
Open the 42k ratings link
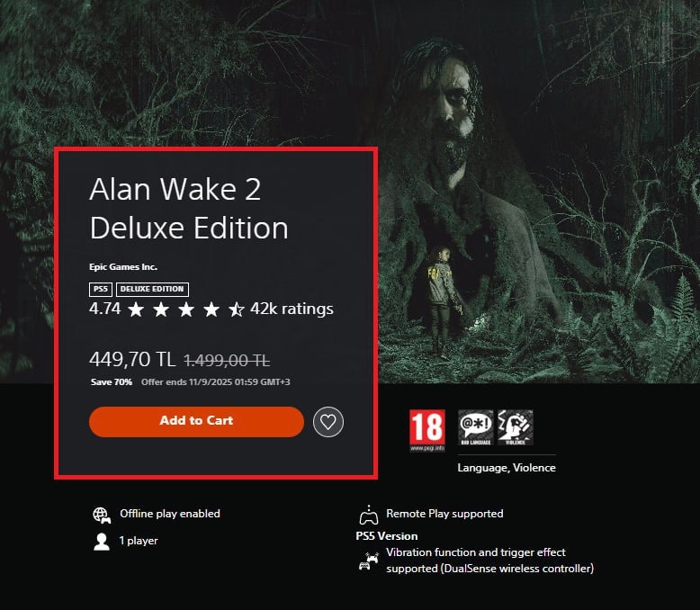click(x=292, y=309)
